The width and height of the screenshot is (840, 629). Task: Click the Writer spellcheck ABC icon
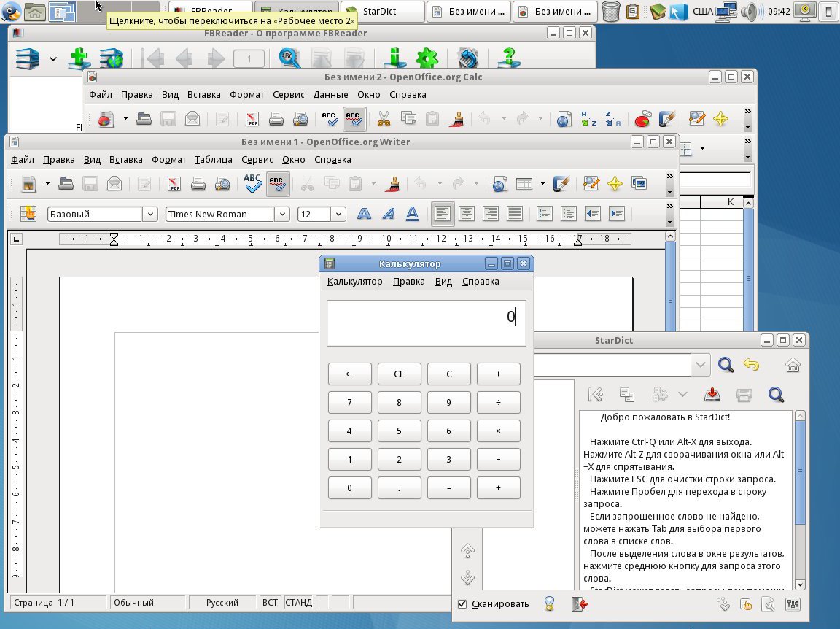pos(252,184)
